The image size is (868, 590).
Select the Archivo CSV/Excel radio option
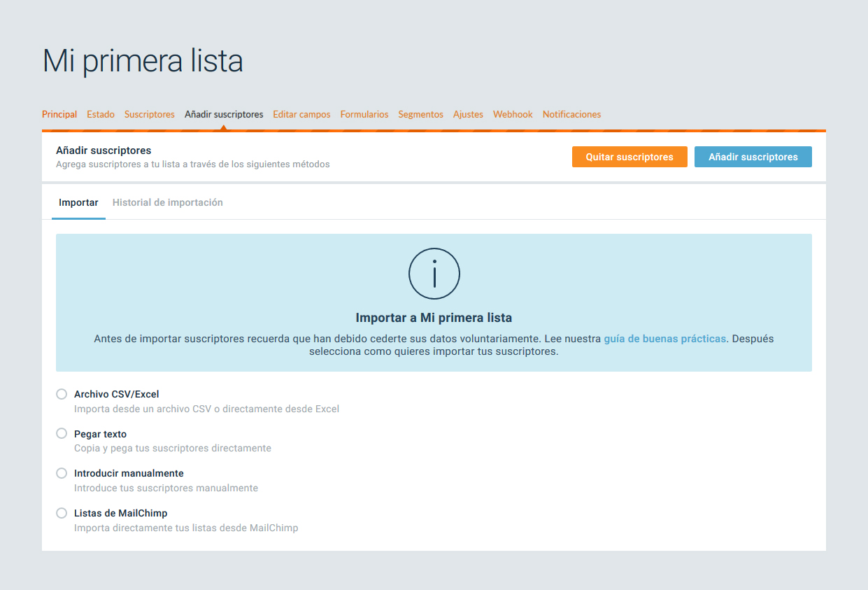[62, 394]
